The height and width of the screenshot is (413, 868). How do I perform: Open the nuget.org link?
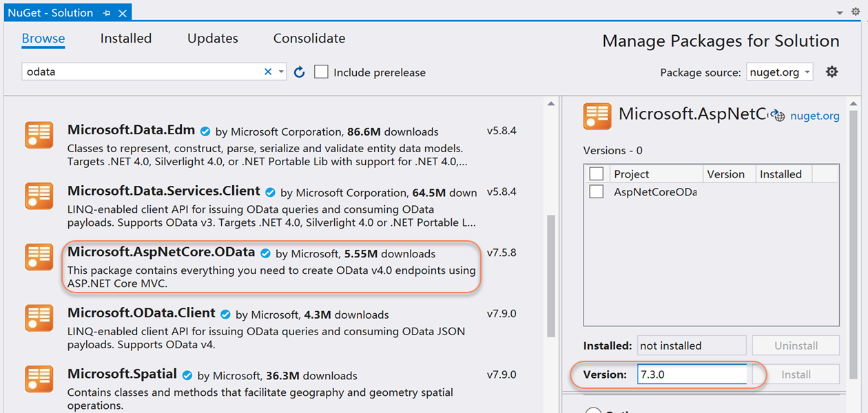(x=814, y=116)
